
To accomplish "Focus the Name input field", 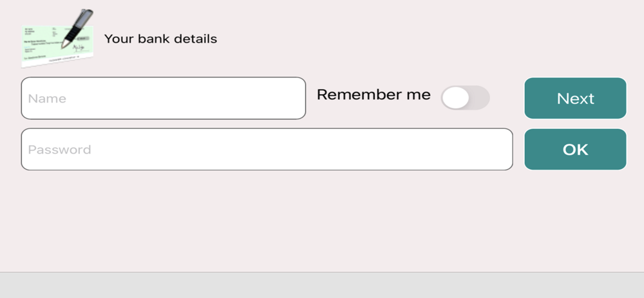I will click(x=163, y=99).
